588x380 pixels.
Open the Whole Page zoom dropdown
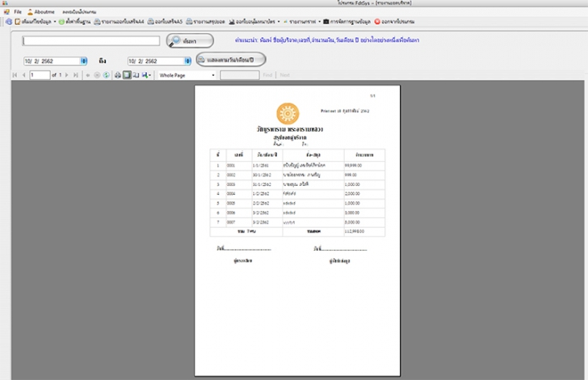point(187,75)
